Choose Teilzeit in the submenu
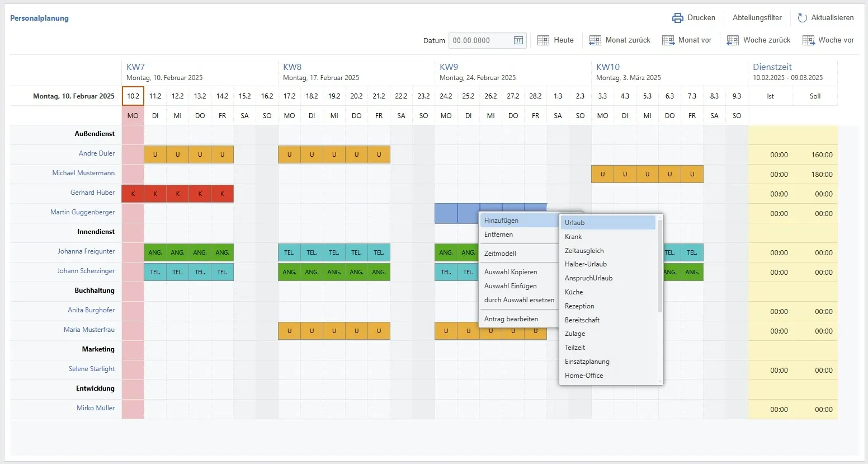The width and height of the screenshot is (868, 464). pyautogui.click(x=608, y=348)
